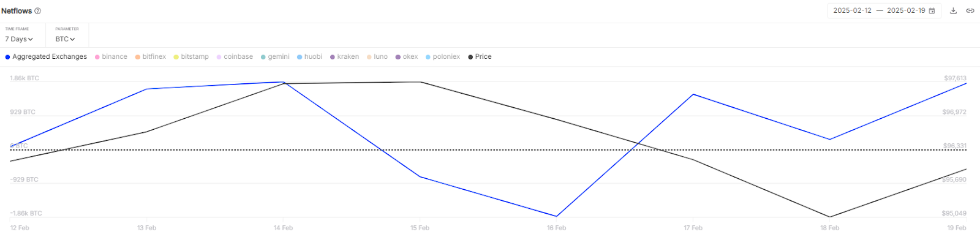Open the 2025-02-12 to 2025-02-19 date picker
The image size is (980, 237).
(884, 11)
